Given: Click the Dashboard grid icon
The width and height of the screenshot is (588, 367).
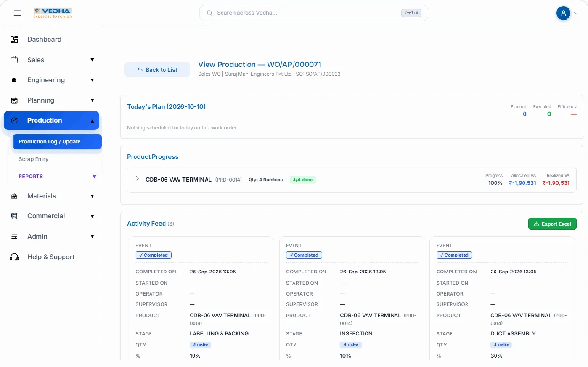Looking at the screenshot, I should pos(14,40).
